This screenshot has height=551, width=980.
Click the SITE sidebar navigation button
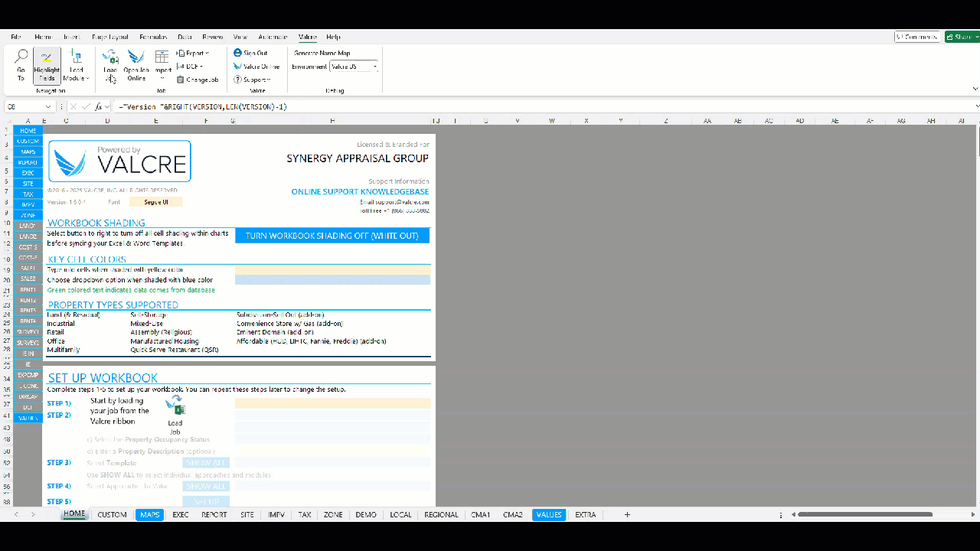click(x=28, y=184)
